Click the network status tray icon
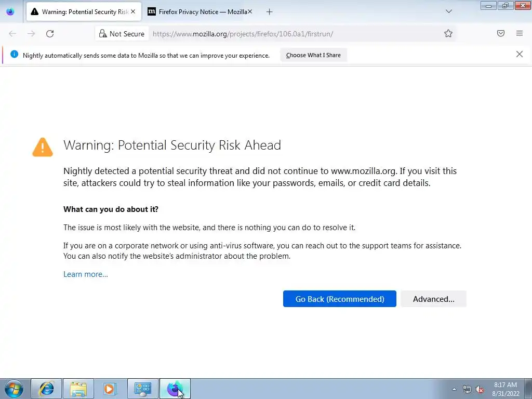 click(467, 389)
